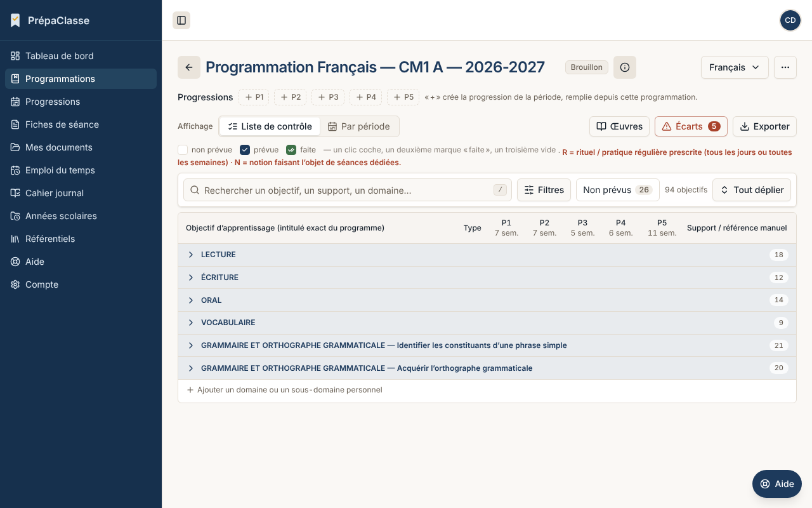This screenshot has width=812, height=508.
Task: Open the Œuvres panel
Action: pos(619,126)
